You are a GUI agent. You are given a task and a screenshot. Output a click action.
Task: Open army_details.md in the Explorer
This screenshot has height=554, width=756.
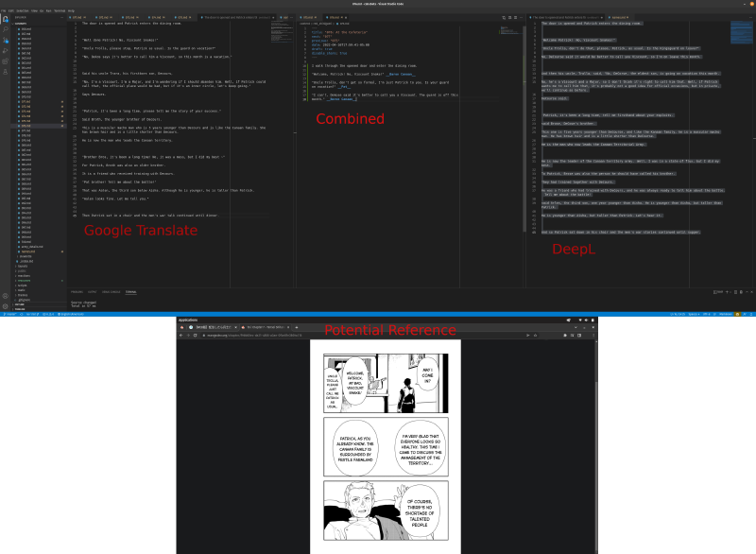pos(39,247)
